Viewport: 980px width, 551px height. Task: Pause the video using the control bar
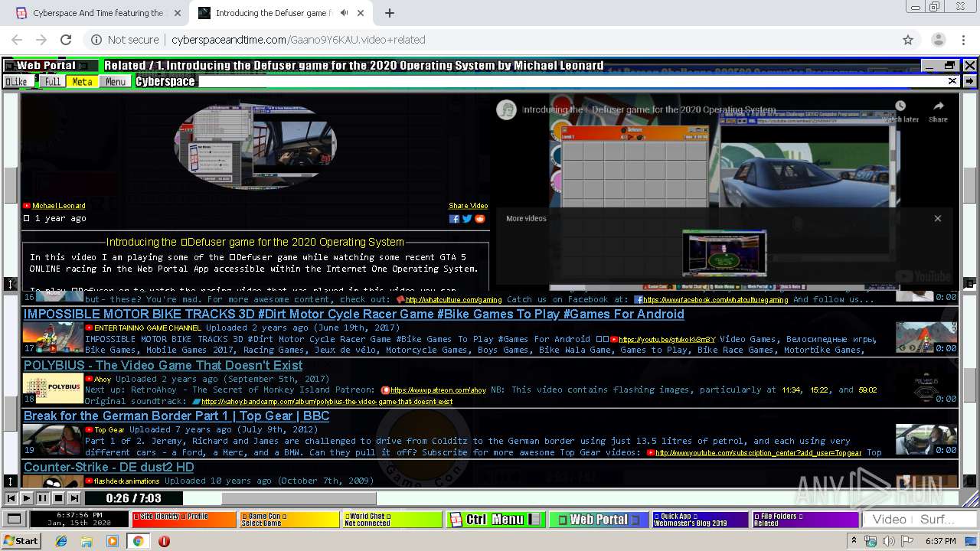(x=42, y=498)
